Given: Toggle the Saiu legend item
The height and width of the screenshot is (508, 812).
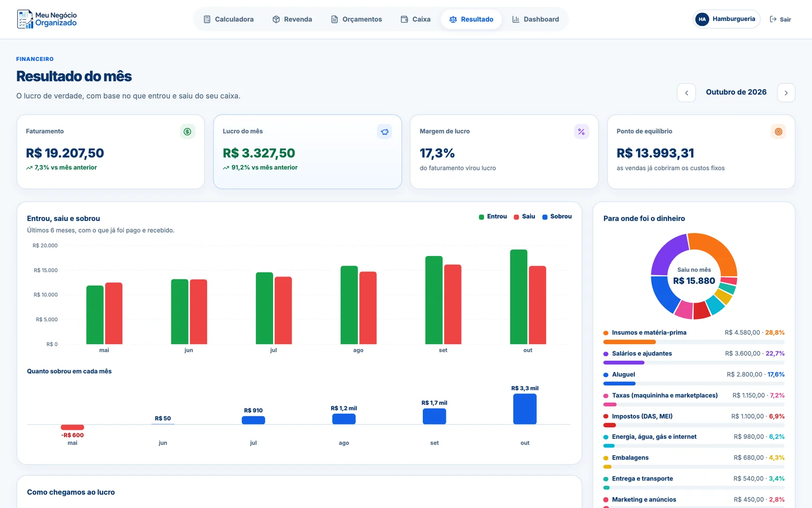Looking at the screenshot, I should (524, 217).
